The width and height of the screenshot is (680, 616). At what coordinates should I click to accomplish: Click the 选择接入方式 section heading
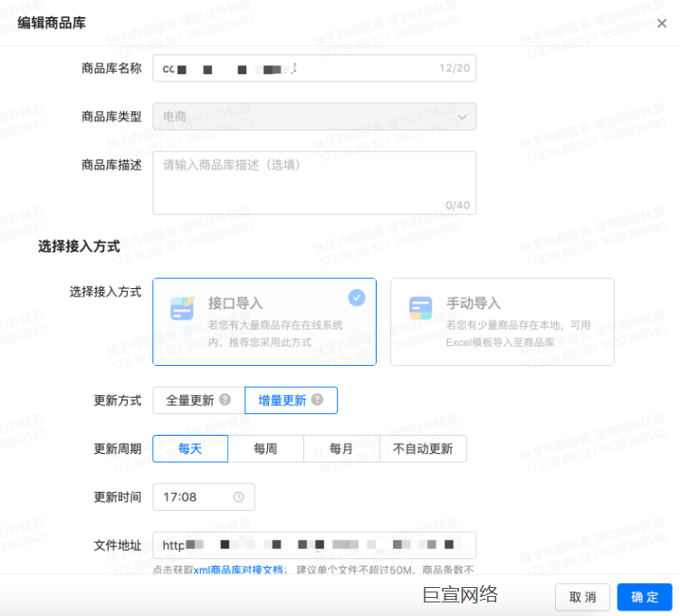pyautogui.click(x=79, y=246)
